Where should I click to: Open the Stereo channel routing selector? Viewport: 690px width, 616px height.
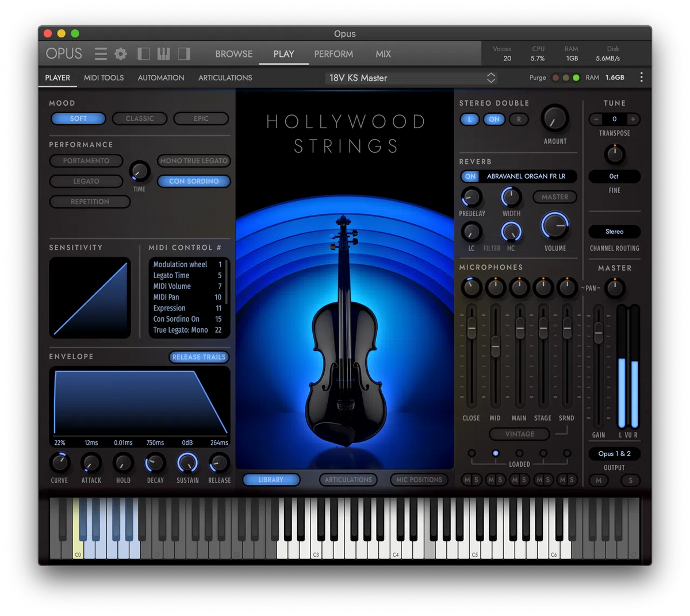click(614, 232)
